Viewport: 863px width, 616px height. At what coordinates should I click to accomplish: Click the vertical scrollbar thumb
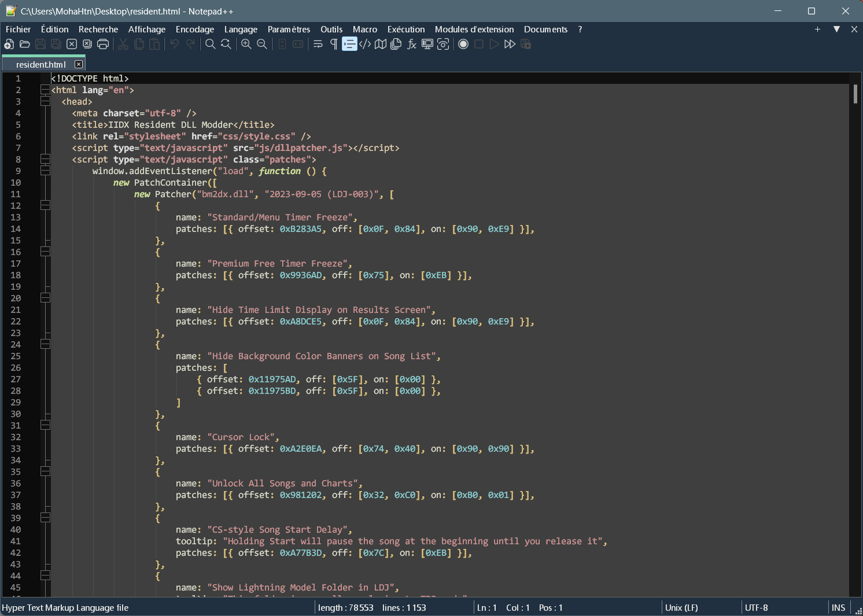(x=855, y=94)
